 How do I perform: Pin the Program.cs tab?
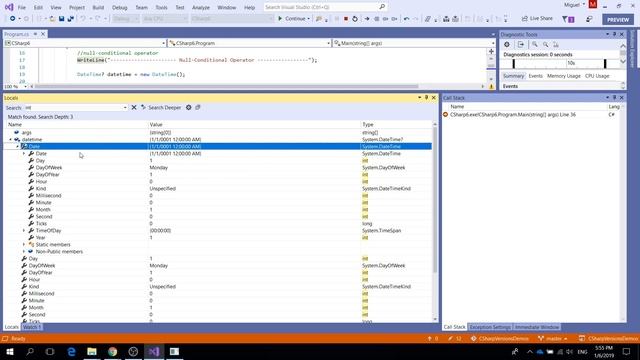pos(36,34)
